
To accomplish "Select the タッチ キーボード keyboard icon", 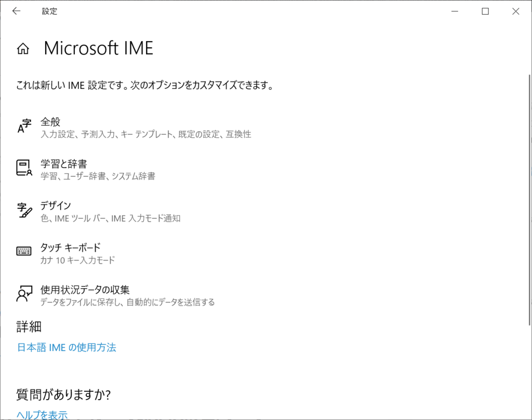I will pyautogui.click(x=24, y=251).
